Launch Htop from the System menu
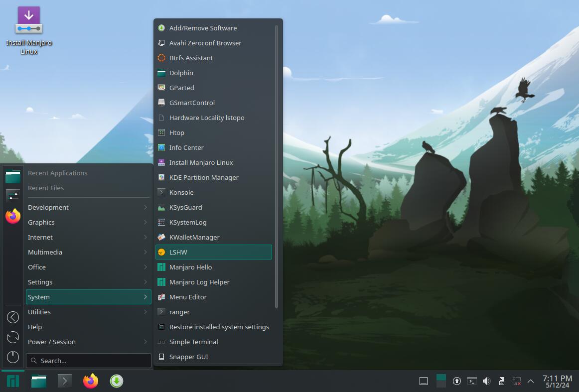The image size is (579, 392). click(214, 132)
